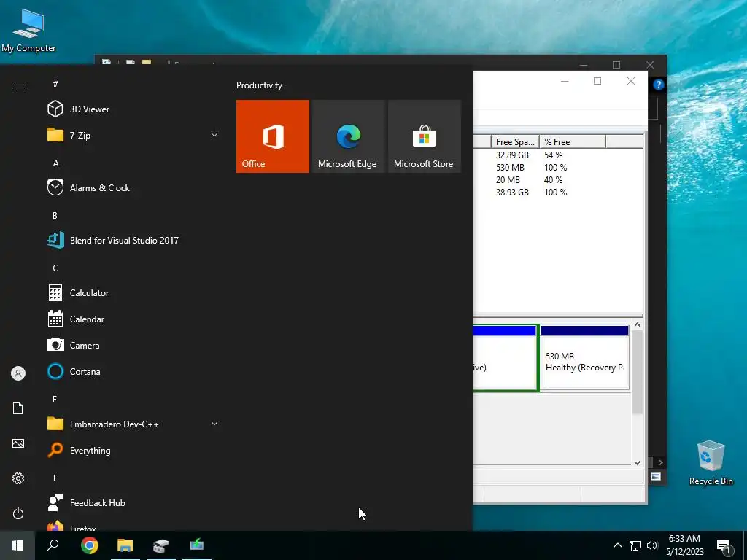The height and width of the screenshot is (560, 747).
Task: Show hidden system tray icons
Action: pyautogui.click(x=617, y=545)
